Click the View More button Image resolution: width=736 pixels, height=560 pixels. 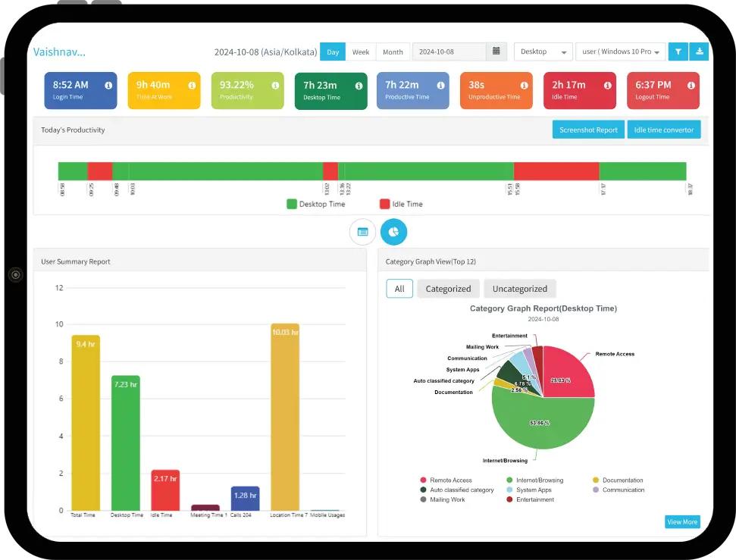tap(681, 521)
